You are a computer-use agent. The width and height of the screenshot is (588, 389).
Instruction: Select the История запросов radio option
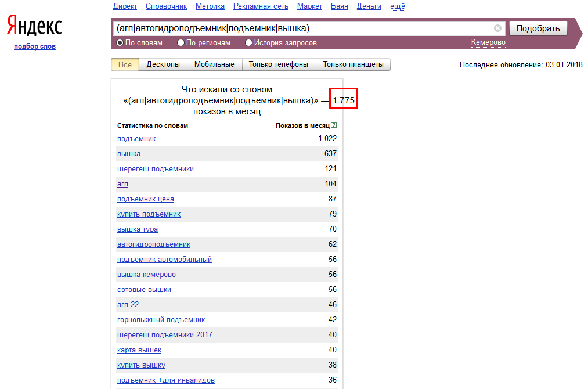[x=248, y=43]
